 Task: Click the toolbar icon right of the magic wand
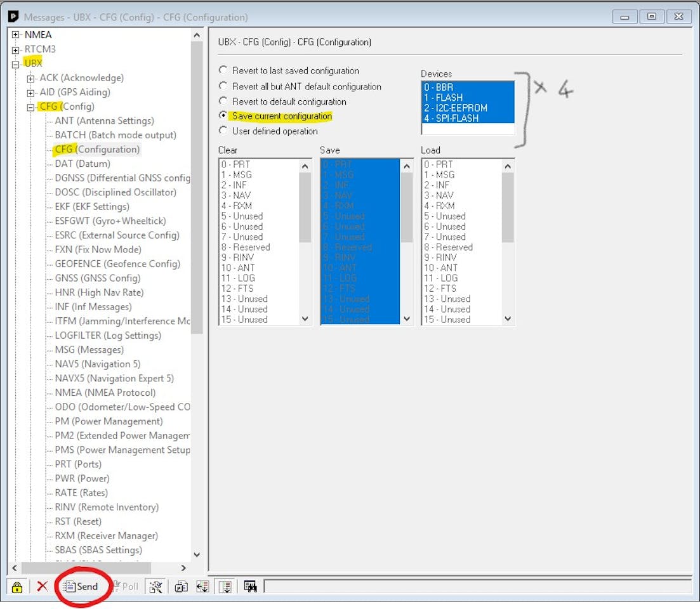point(182,586)
